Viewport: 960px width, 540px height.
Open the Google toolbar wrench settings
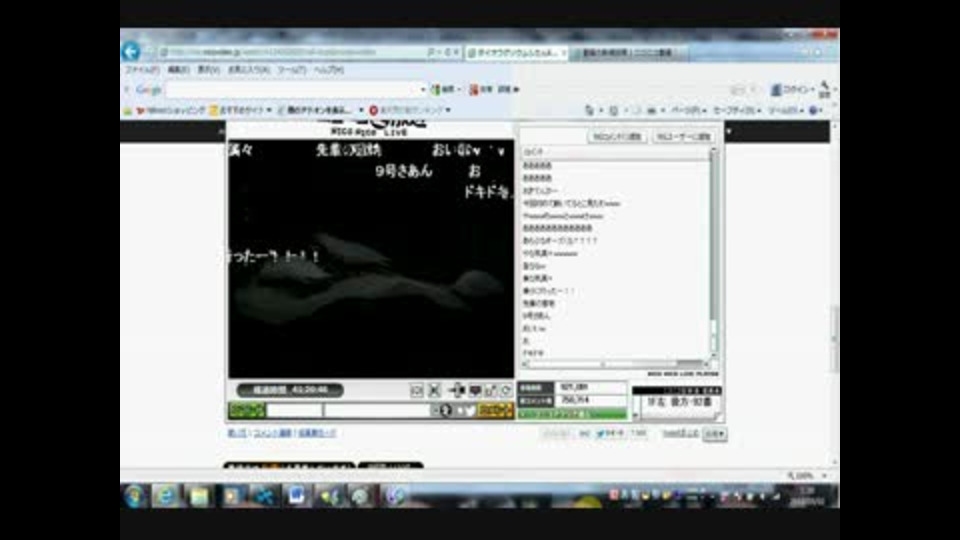pos(824,89)
